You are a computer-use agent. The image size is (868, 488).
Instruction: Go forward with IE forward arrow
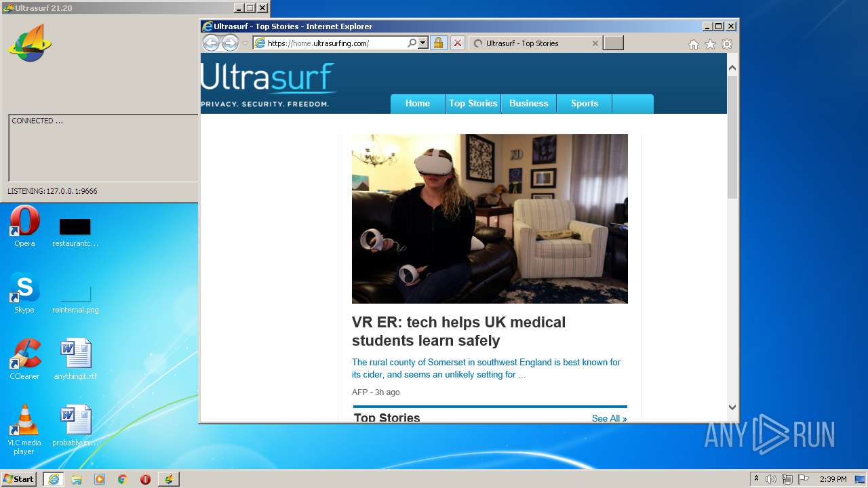click(231, 43)
